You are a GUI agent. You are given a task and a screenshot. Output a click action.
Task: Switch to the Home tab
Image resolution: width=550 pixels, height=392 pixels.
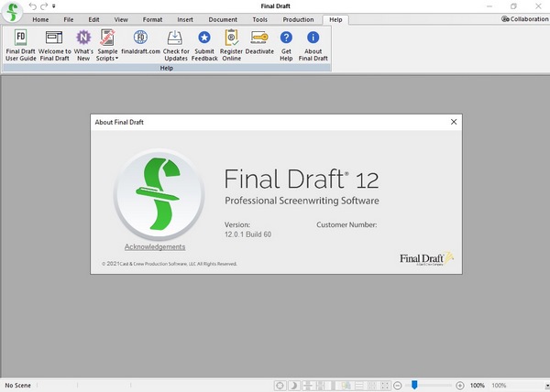click(40, 19)
